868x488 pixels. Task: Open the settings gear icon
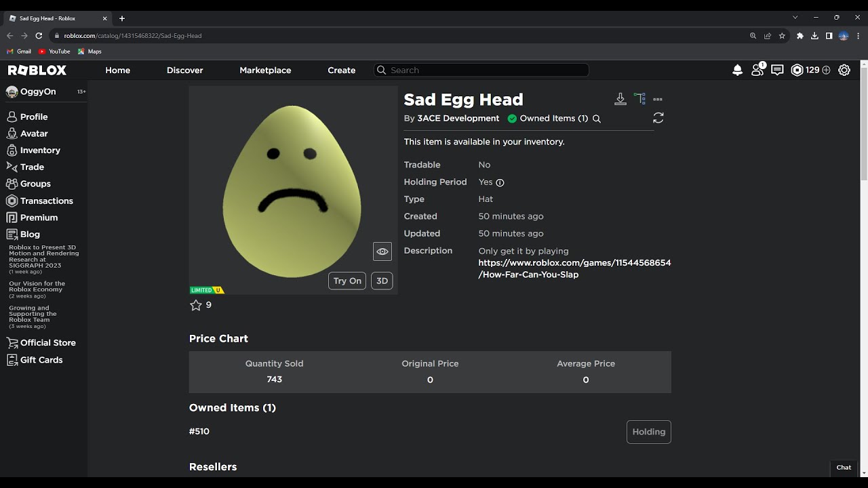pyautogui.click(x=844, y=70)
